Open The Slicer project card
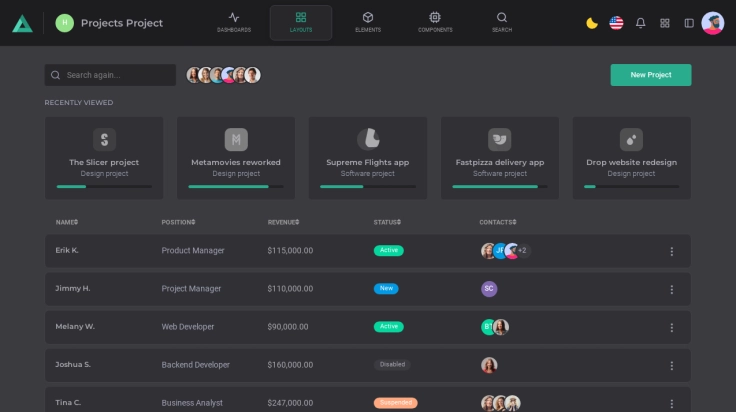This screenshot has width=736, height=412. tap(104, 157)
